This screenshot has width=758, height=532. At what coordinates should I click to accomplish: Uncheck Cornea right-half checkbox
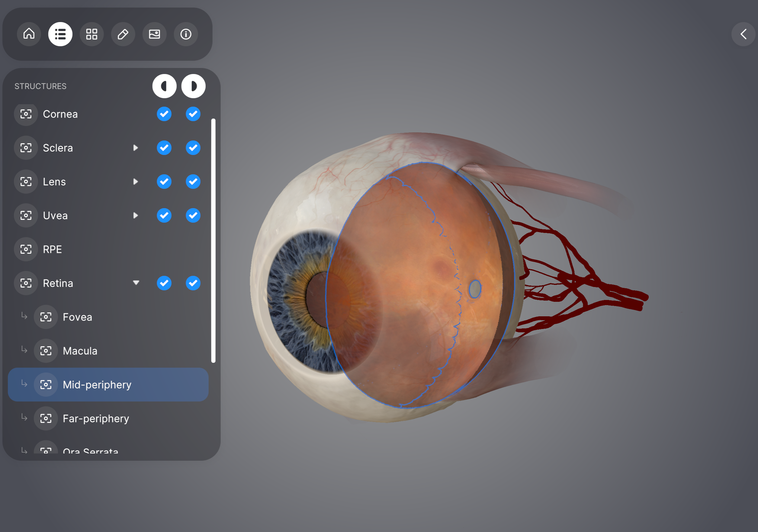193,114
